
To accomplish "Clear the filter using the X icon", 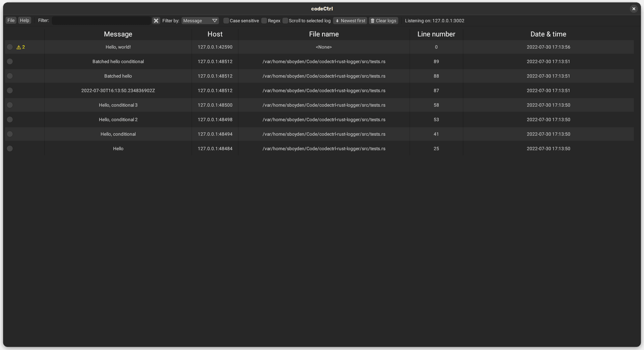I will [x=156, y=21].
